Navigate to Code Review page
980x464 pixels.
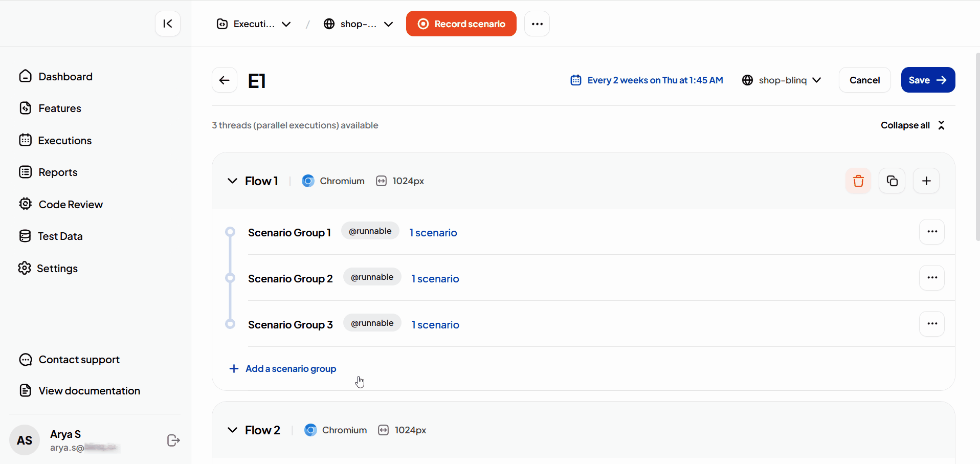71,205
